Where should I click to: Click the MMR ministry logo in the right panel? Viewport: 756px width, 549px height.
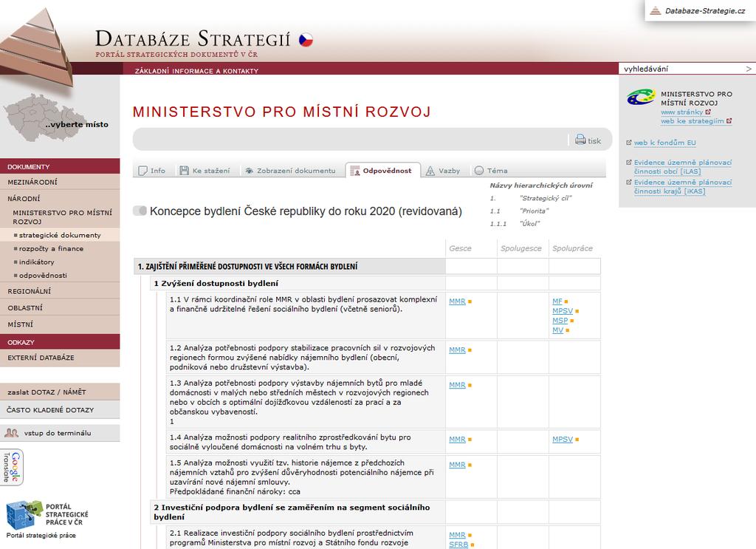click(641, 97)
